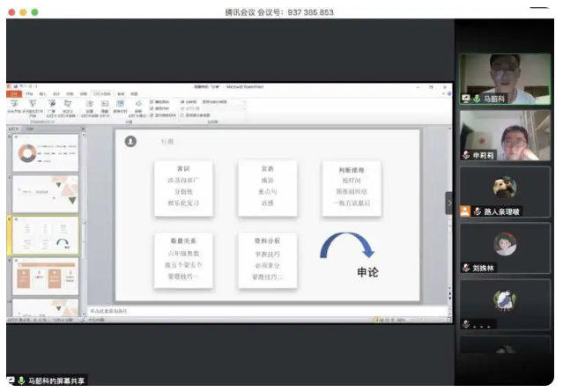This screenshot has height=392, width=563.
Task: Click microphone icon on 马韶科's video tile
Action: tap(478, 99)
